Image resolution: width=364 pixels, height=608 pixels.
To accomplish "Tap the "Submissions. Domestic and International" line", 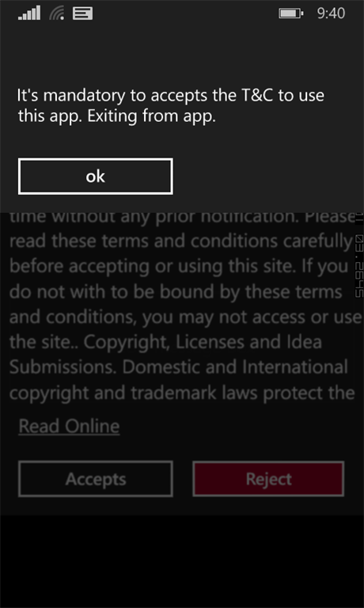I will coord(179,367).
